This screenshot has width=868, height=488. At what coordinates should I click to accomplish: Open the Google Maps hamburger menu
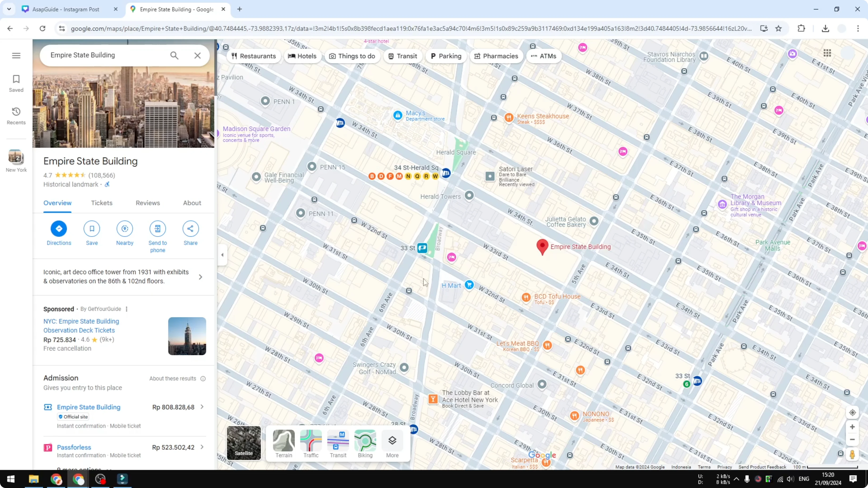[16, 56]
